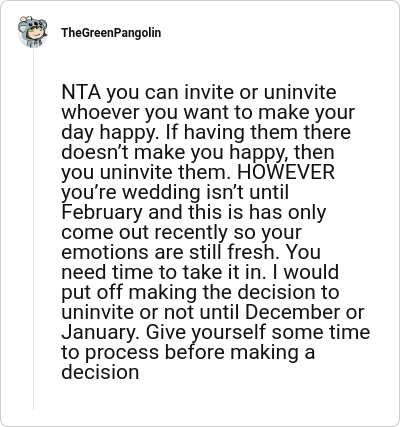The height and width of the screenshot is (427, 400).
Task: Click the phrase 'day happy. If having them there'
Action: pos(206,133)
